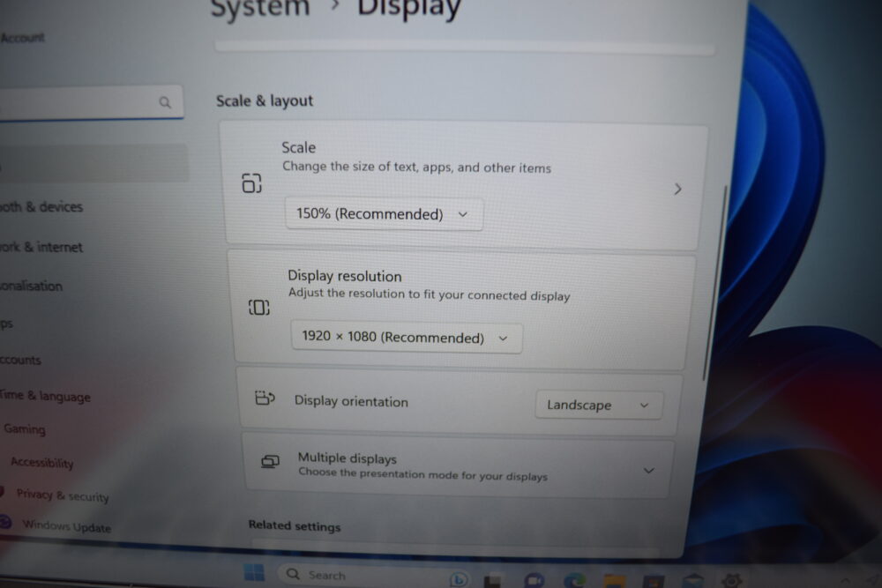Open Personalisation settings category

coord(32,286)
